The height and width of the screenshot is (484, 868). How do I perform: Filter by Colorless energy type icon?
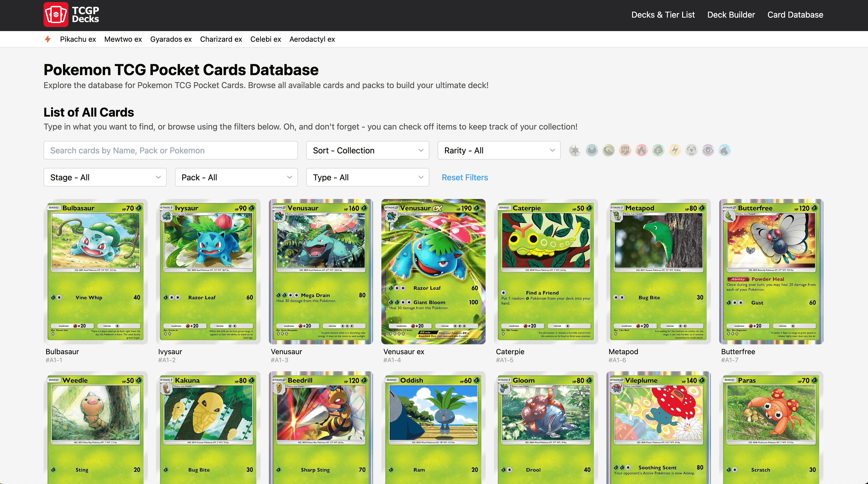(575, 150)
